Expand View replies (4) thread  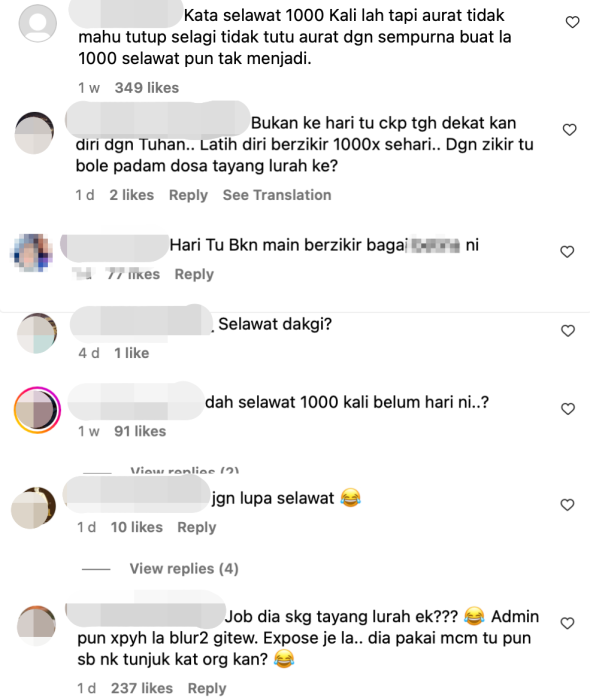[x=184, y=568]
